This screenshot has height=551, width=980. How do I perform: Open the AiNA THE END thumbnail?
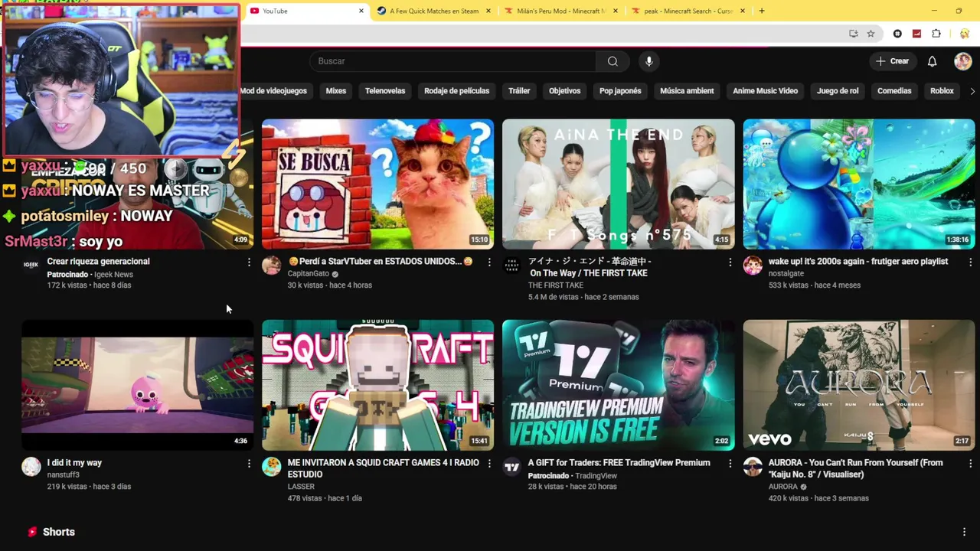[x=618, y=184]
